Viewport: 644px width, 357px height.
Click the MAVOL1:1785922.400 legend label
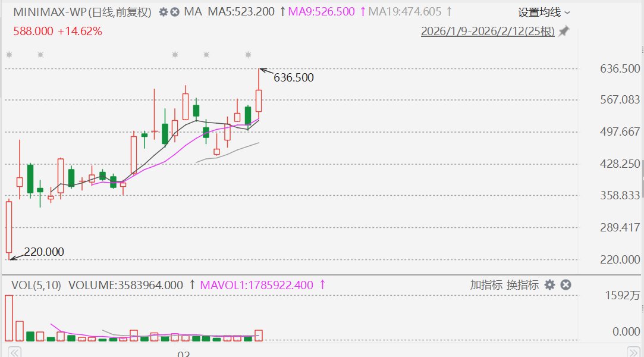point(256,285)
